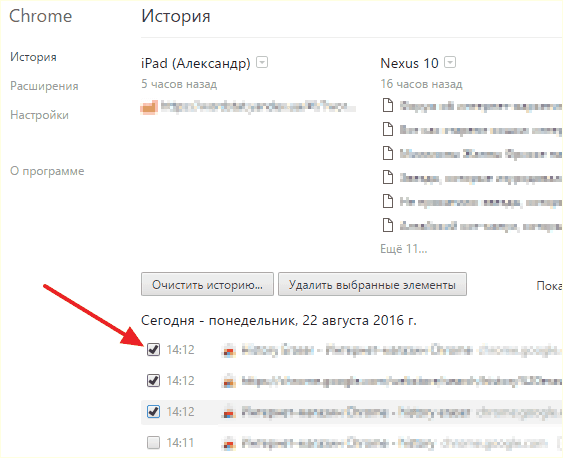Open the second 14:12 history entry URL
The width and height of the screenshot is (563, 458).
(x=402, y=381)
